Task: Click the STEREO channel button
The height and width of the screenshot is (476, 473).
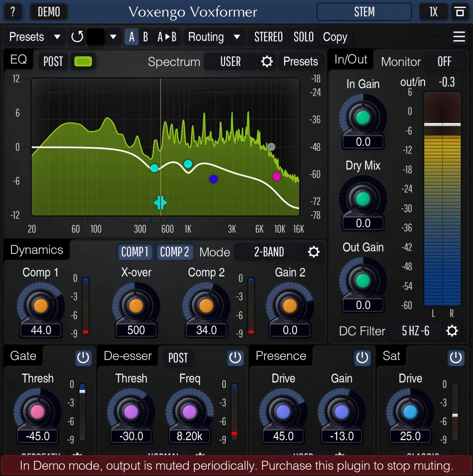Action: pyautogui.click(x=268, y=37)
